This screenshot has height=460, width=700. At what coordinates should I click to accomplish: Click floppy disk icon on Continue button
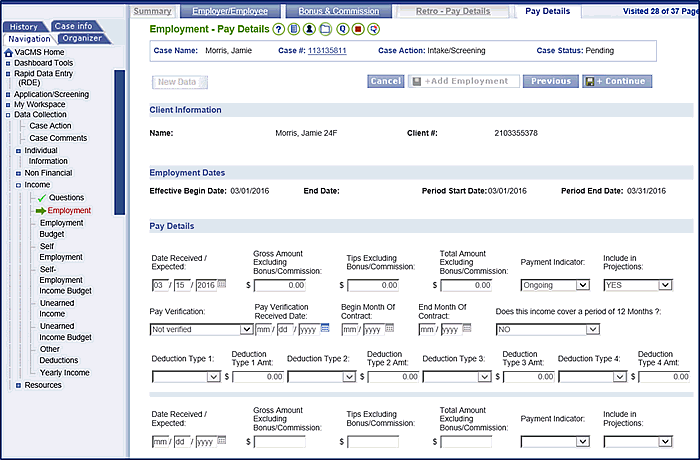pos(590,82)
